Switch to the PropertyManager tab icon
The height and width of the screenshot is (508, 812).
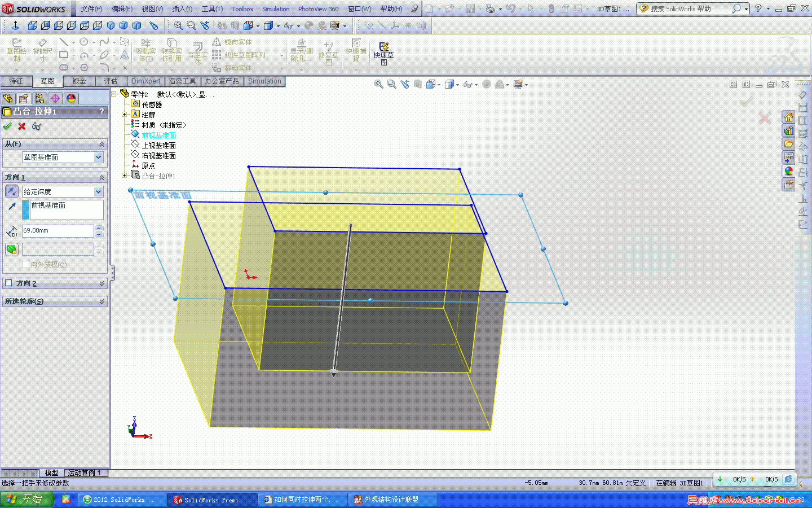(24, 98)
